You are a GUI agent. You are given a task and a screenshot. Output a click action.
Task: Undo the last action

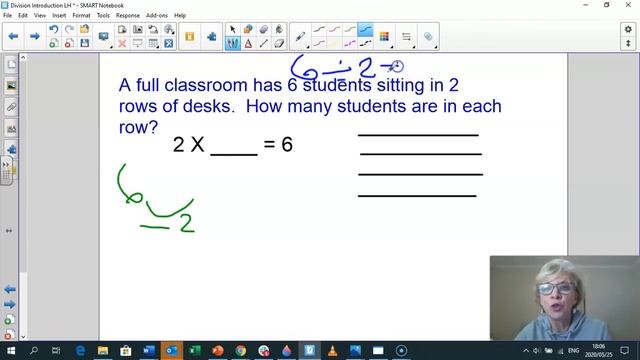pos(53,29)
